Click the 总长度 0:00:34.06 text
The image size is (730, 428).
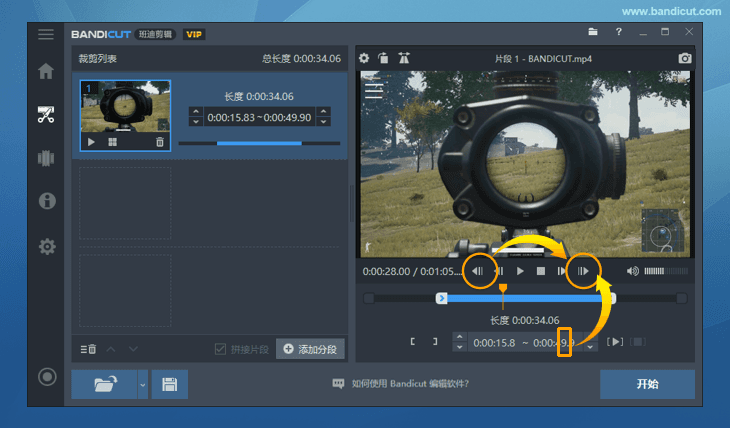[x=301, y=59]
